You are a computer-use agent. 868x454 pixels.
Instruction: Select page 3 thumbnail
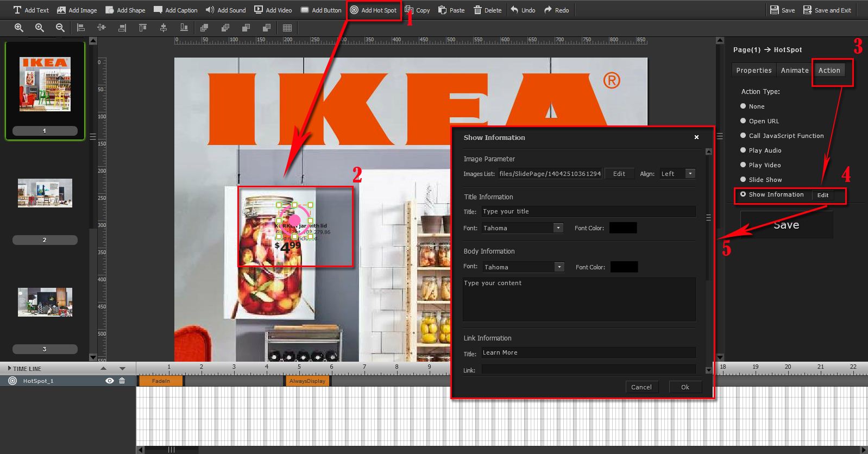click(45, 302)
